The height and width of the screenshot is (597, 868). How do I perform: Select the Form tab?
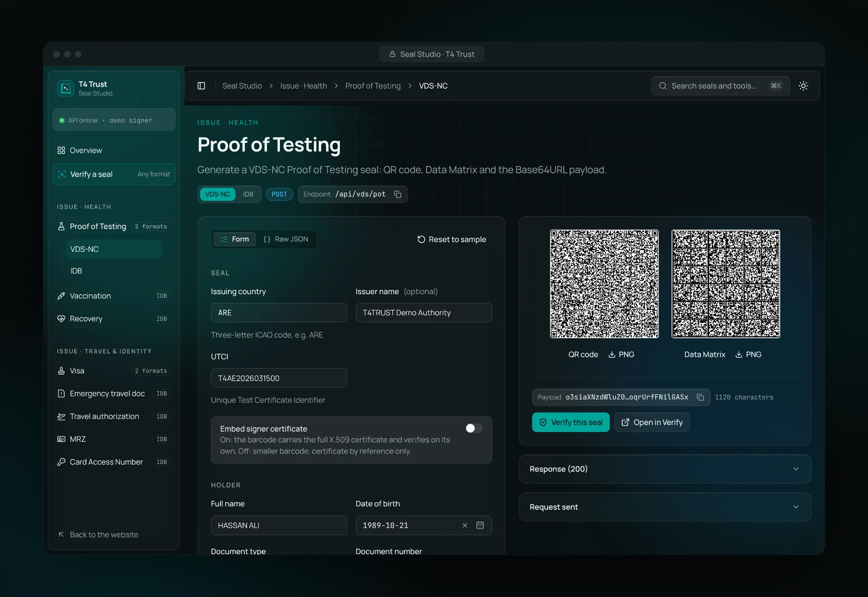tap(234, 239)
